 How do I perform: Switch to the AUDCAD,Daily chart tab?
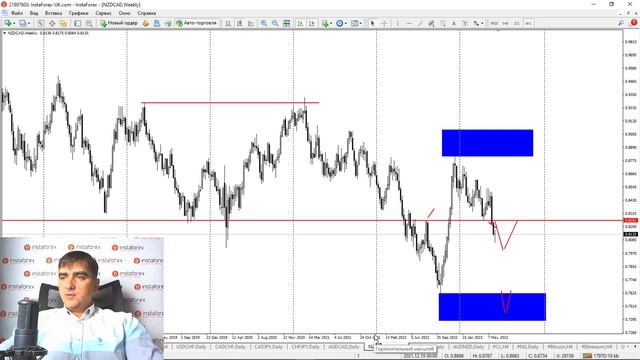coord(344,347)
